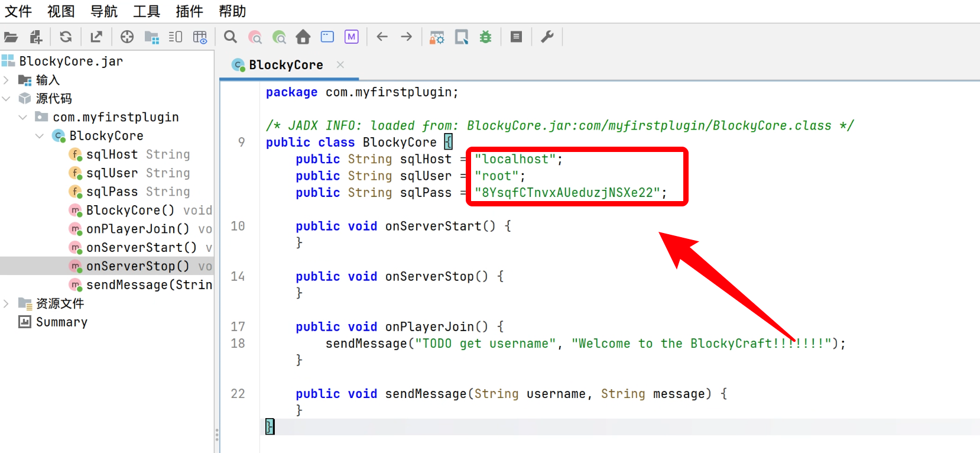Open the 工具 menu

pos(146,11)
